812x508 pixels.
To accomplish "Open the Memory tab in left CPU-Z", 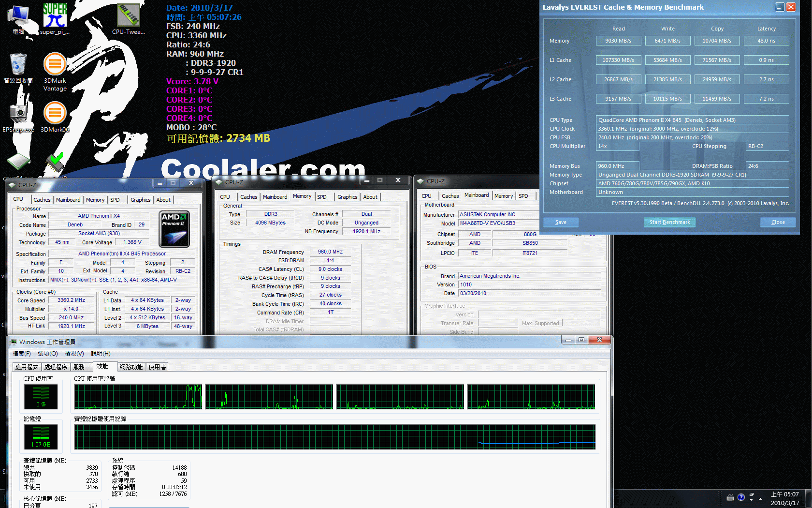I will click(95, 200).
